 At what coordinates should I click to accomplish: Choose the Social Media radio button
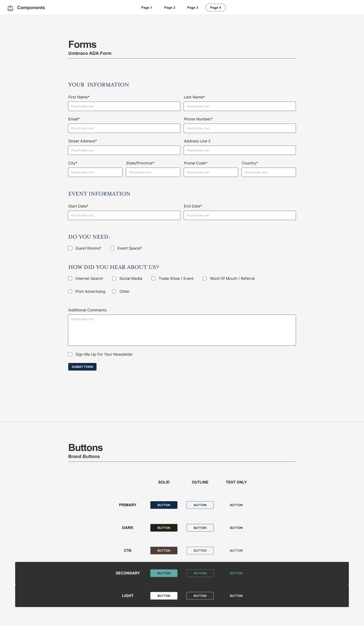point(114,278)
